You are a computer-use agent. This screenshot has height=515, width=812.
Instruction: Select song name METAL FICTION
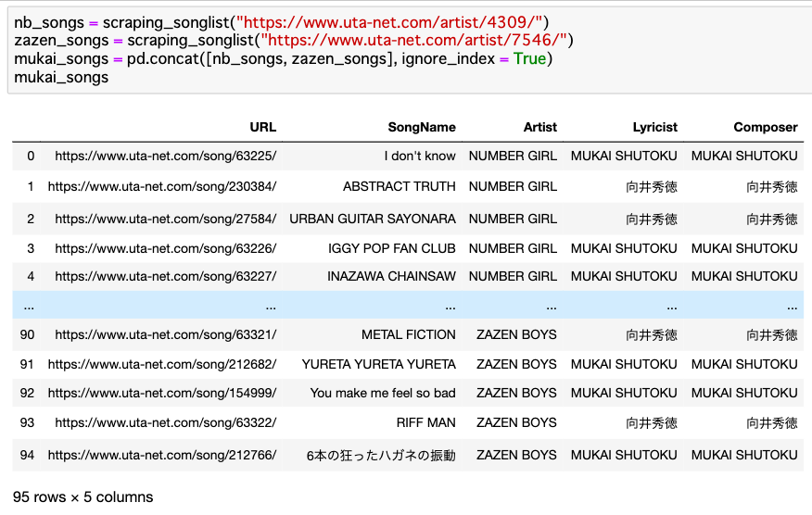coord(409,335)
